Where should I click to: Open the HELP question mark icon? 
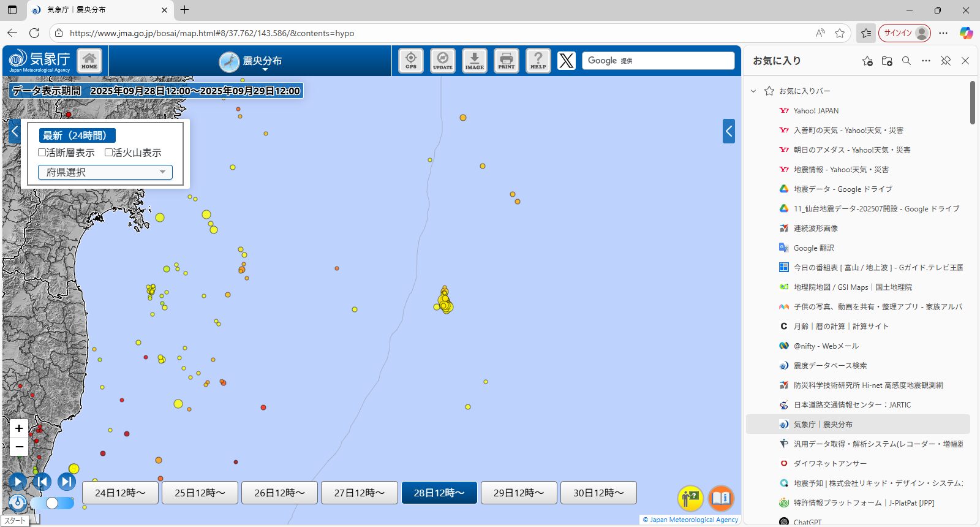tap(538, 61)
